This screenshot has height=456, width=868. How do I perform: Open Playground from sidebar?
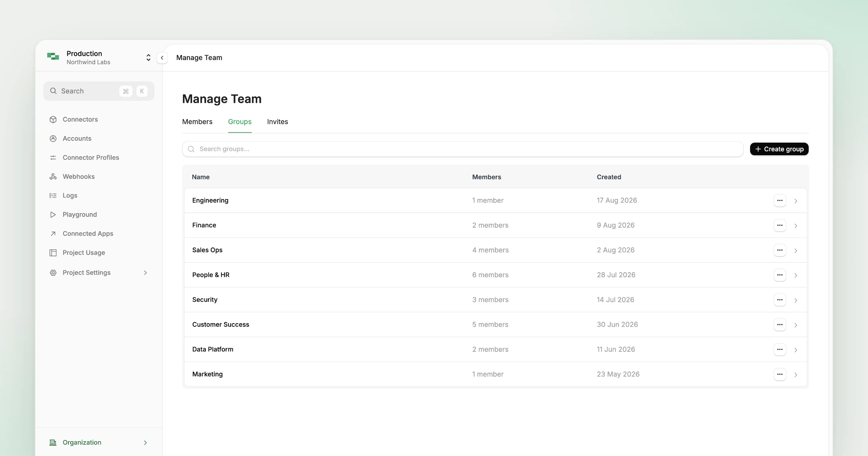tap(80, 215)
